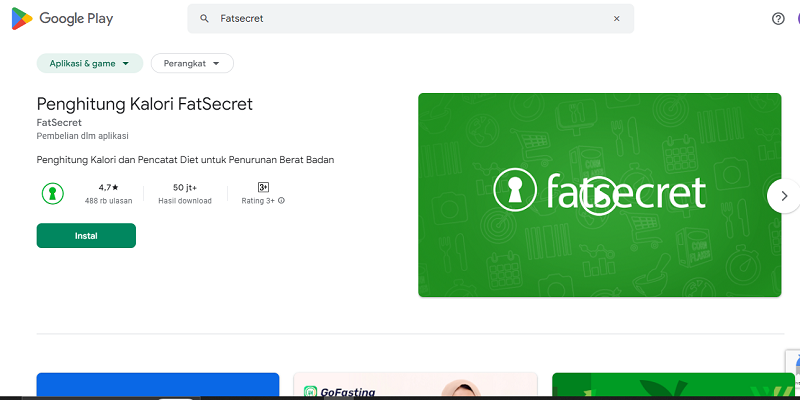The width and height of the screenshot is (800, 400).
Task: Open the blue app card thumbnail
Action: 158,385
